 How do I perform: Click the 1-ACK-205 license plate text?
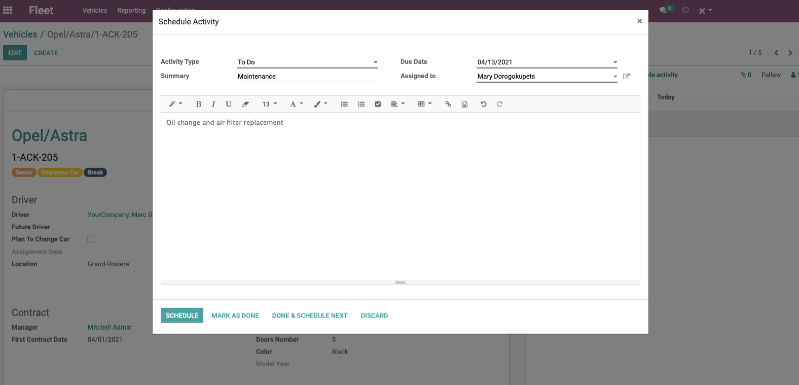click(x=35, y=158)
